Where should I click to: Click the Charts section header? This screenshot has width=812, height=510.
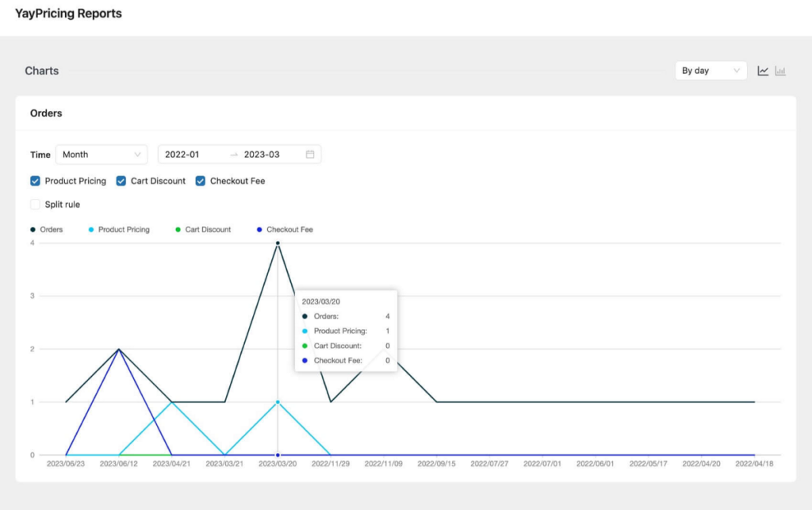tap(40, 71)
